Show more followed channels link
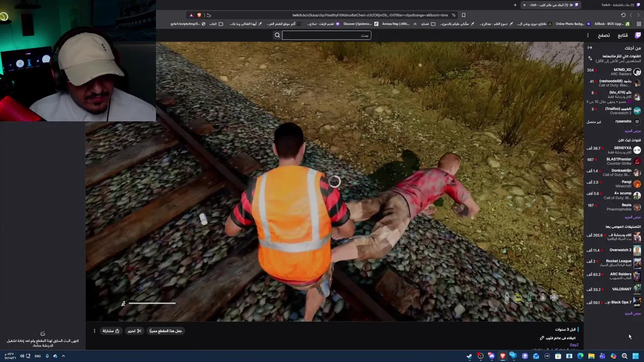 tap(632, 131)
